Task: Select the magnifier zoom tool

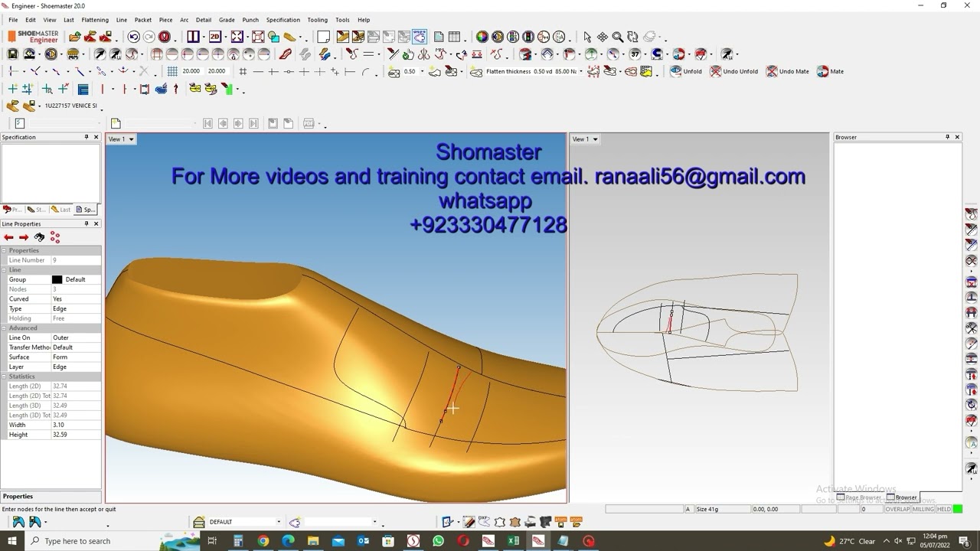Action: click(617, 37)
